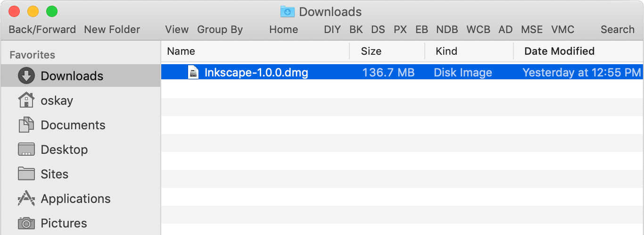Click the 136.7 MB size value
Viewport: 644px width, 235px height.
tap(388, 72)
